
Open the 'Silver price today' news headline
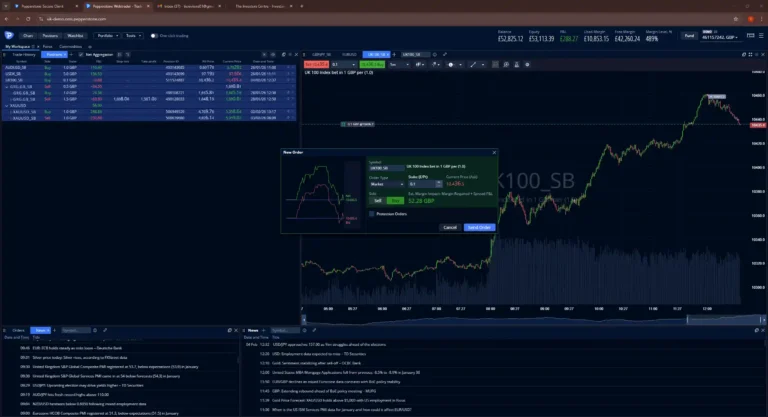click(80, 358)
